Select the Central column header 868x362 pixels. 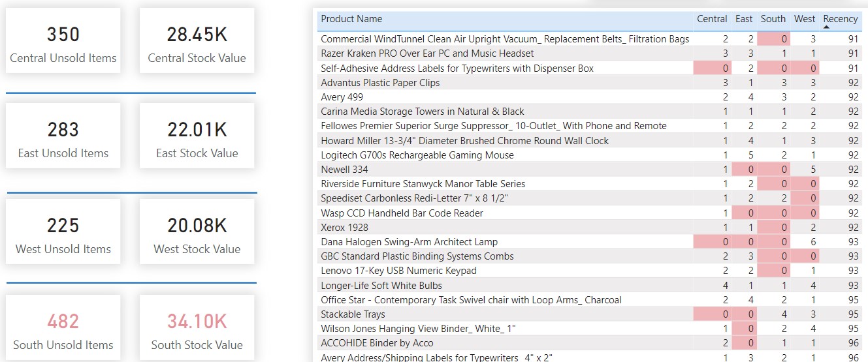tap(712, 19)
